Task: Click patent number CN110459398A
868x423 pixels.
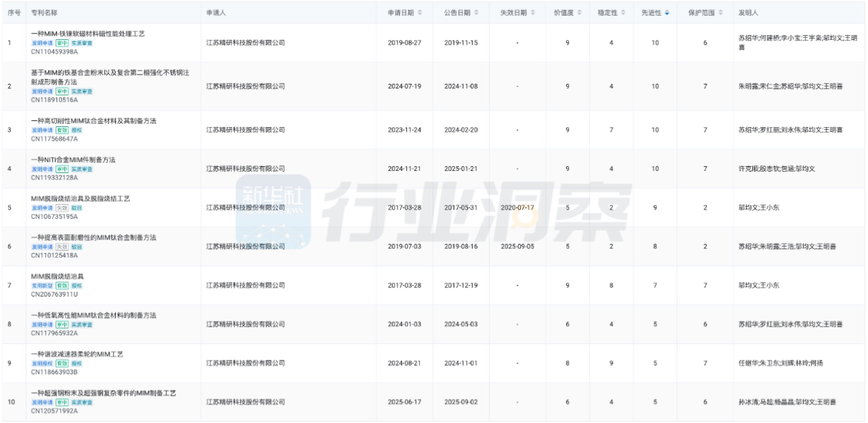Action: pos(54,52)
